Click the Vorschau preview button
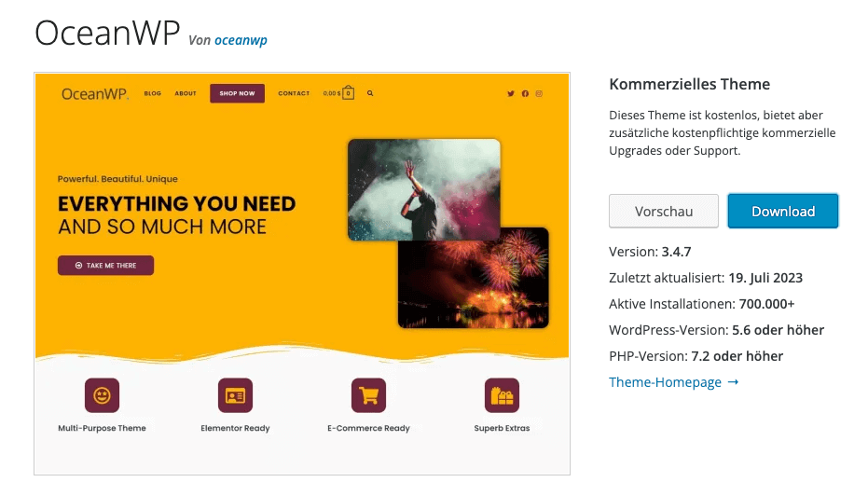868x482 pixels. (663, 211)
